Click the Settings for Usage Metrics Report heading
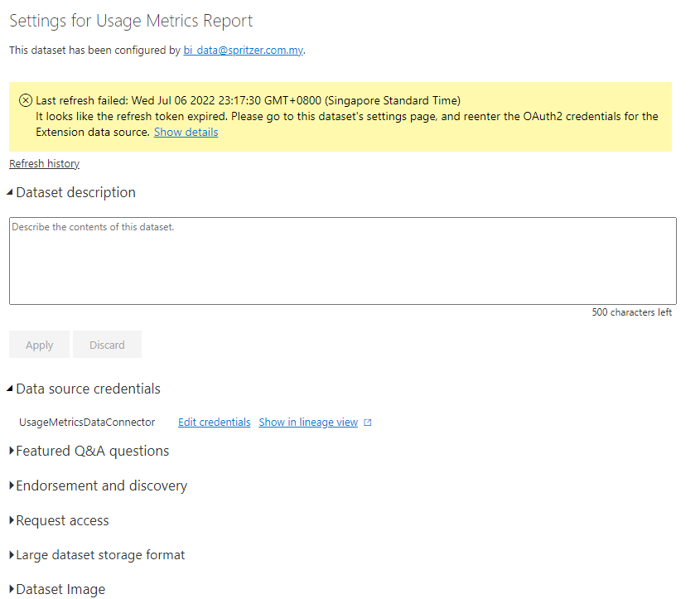This screenshot has height=599, width=700. pyautogui.click(x=131, y=21)
